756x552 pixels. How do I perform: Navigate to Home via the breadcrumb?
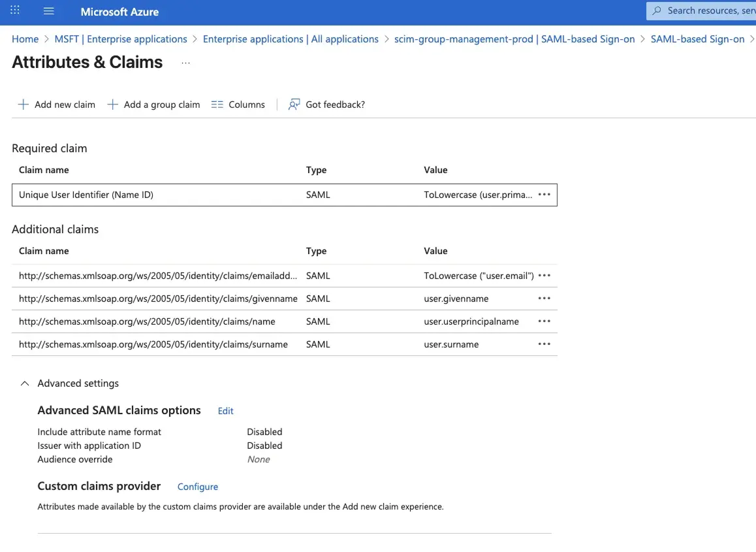(25, 39)
